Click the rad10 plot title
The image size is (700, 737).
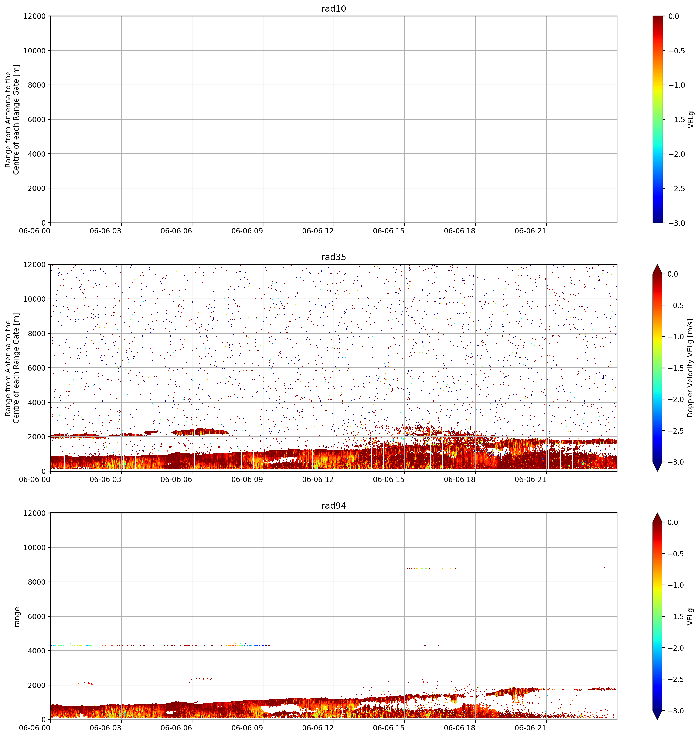pyautogui.click(x=334, y=9)
